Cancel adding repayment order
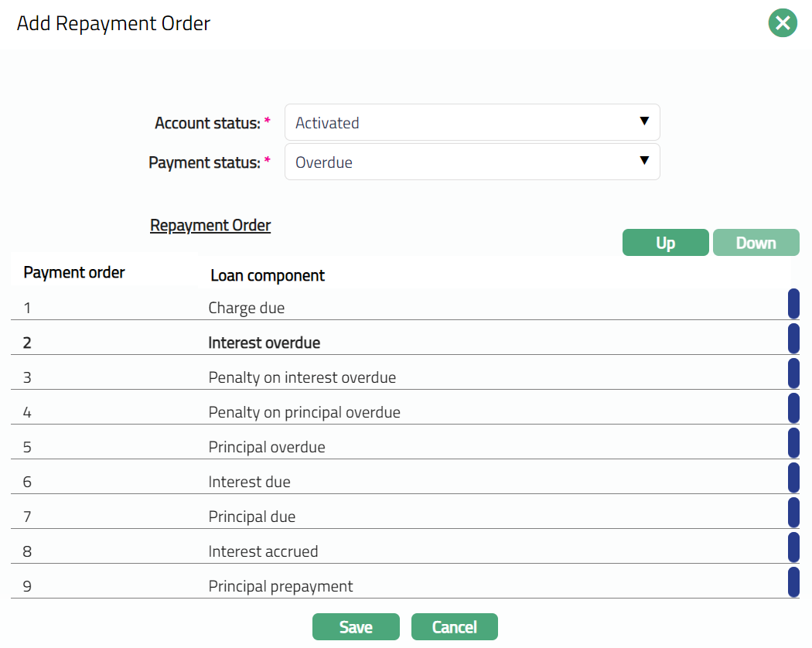This screenshot has height=648, width=812. [454, 627]
